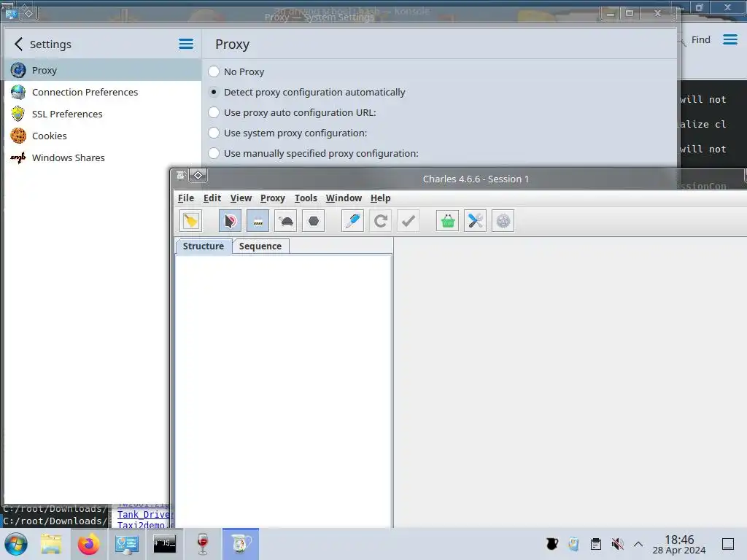Viewport: 747px width, 560px height.
Task: Open the file manager from taskbar
Action: click(51, 544)
